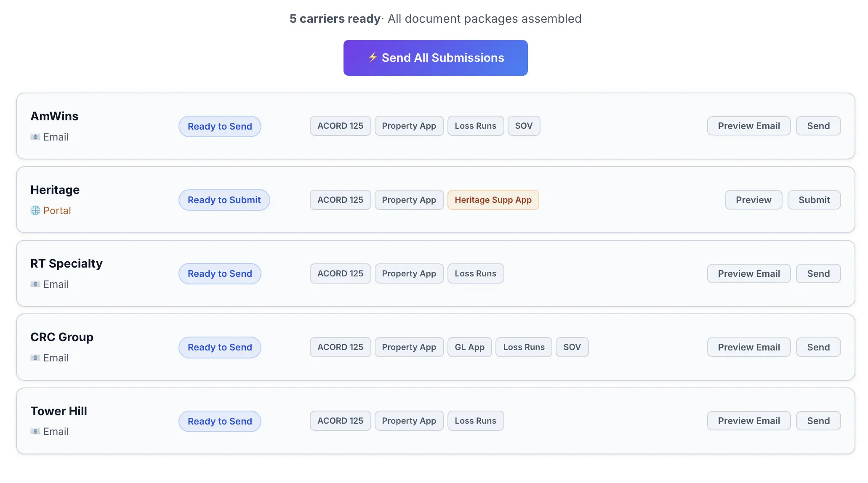Select the Heritage Supp App document tag
Image resolution: width=868 pixels, height=483 pixels.
493,200
